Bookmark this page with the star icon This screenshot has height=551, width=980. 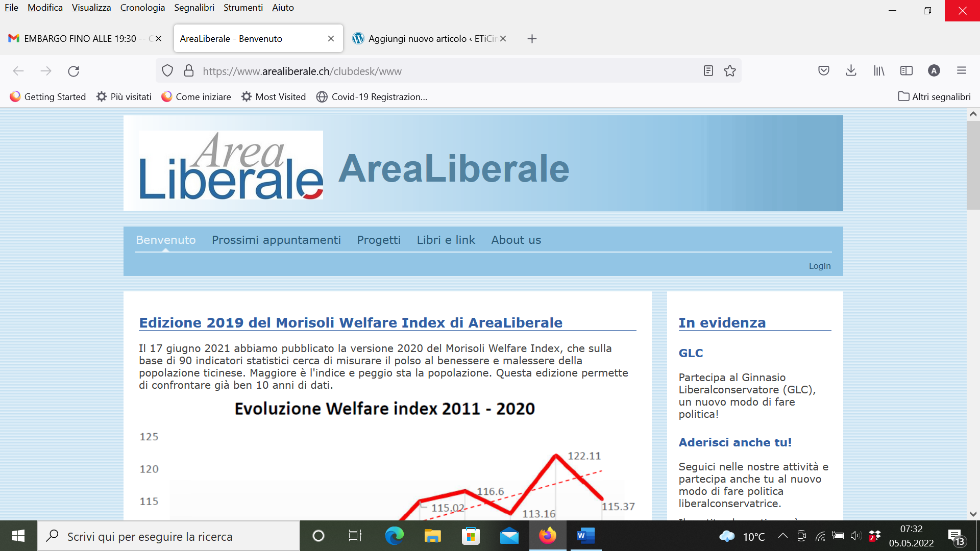pos(730,71)
